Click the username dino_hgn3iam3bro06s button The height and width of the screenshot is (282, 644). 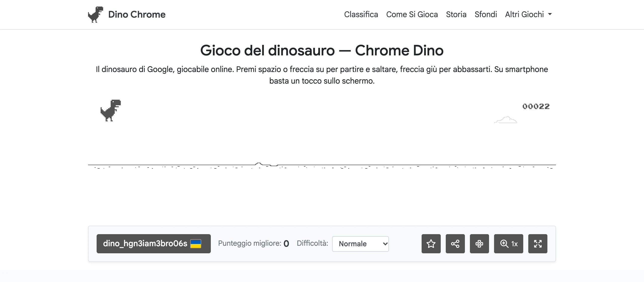[153, 243]
